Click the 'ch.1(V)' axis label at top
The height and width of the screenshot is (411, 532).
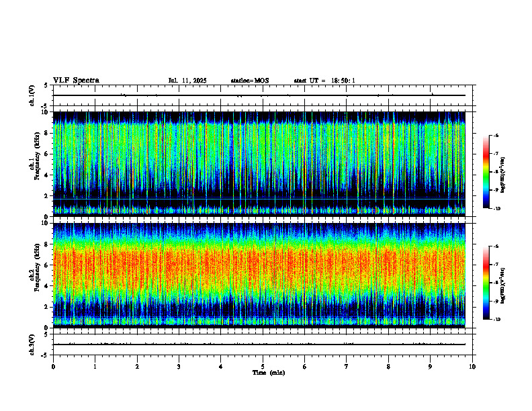coord(32,95)
